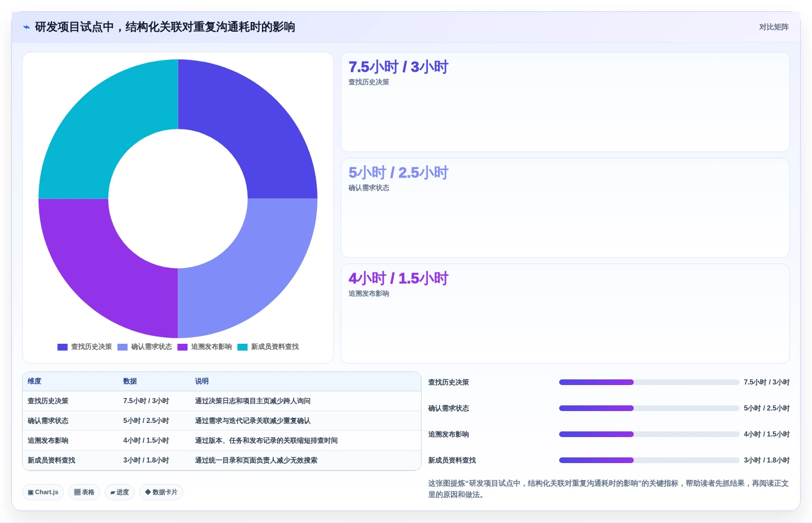Viewport: 812px width, 523px height.
Task: Open the 5小时 / 2.5小时 data card
Action: point(565,208)
